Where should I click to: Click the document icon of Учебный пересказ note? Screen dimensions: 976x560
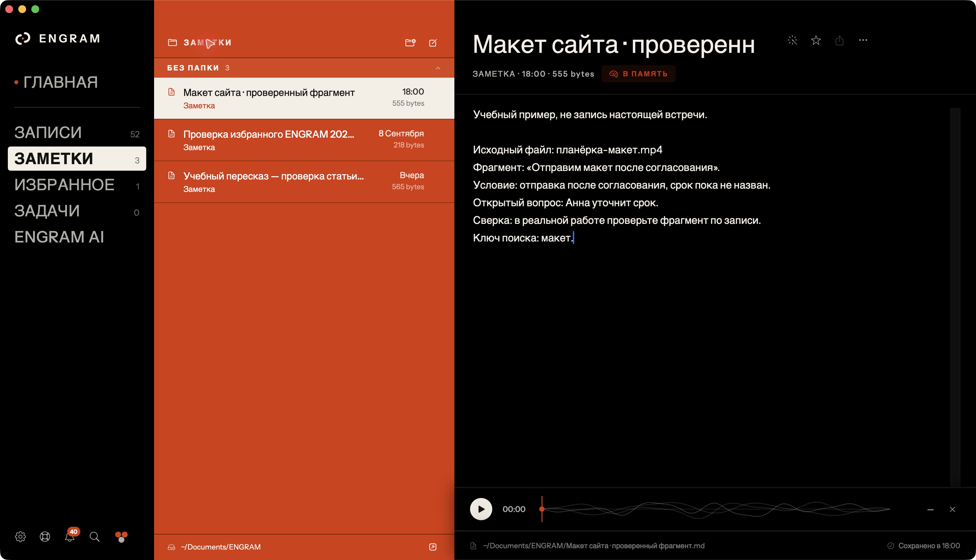click(172, 176)
